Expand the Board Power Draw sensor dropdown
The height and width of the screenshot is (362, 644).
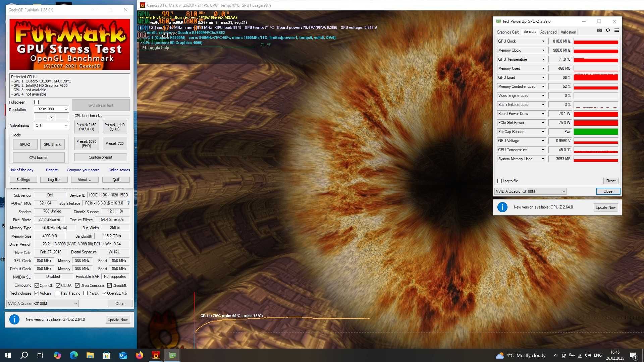tap(543, 114)
